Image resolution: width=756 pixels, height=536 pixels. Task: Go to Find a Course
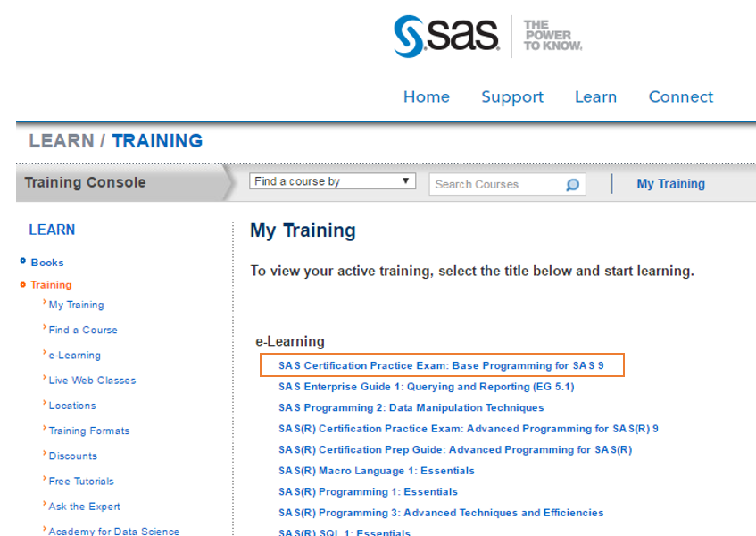coord(83,330)
